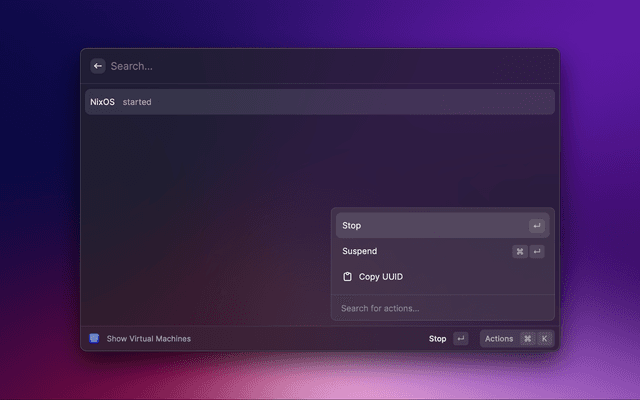This screenshot has width=640, height=400.
Task: Click the "started" status label
Action: coord(137,102)
